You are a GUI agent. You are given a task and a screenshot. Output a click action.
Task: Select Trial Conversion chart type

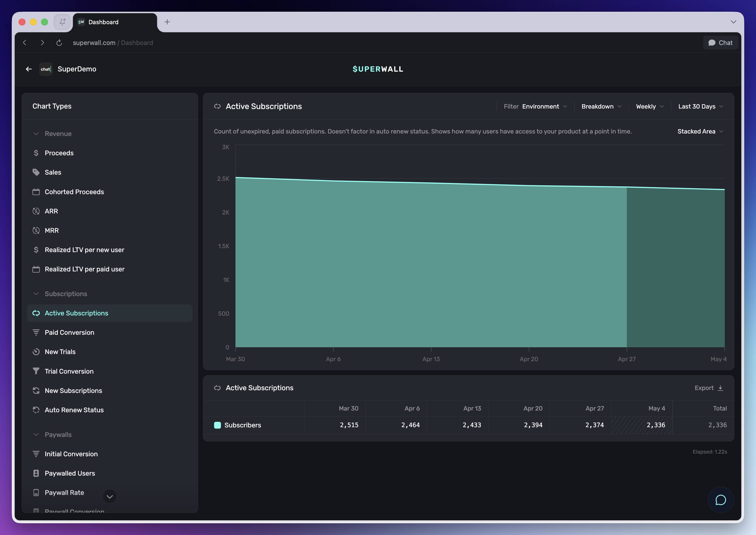coord(110,371)
